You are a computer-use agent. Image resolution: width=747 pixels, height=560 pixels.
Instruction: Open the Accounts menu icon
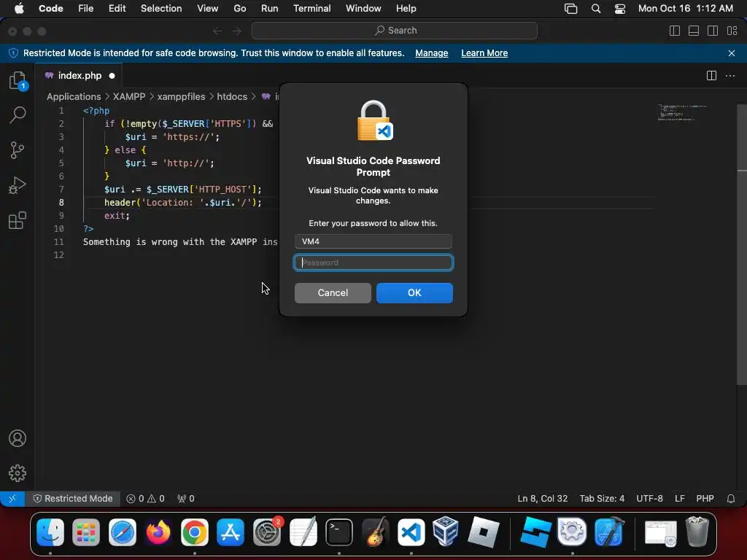click(x=18, y=438)
